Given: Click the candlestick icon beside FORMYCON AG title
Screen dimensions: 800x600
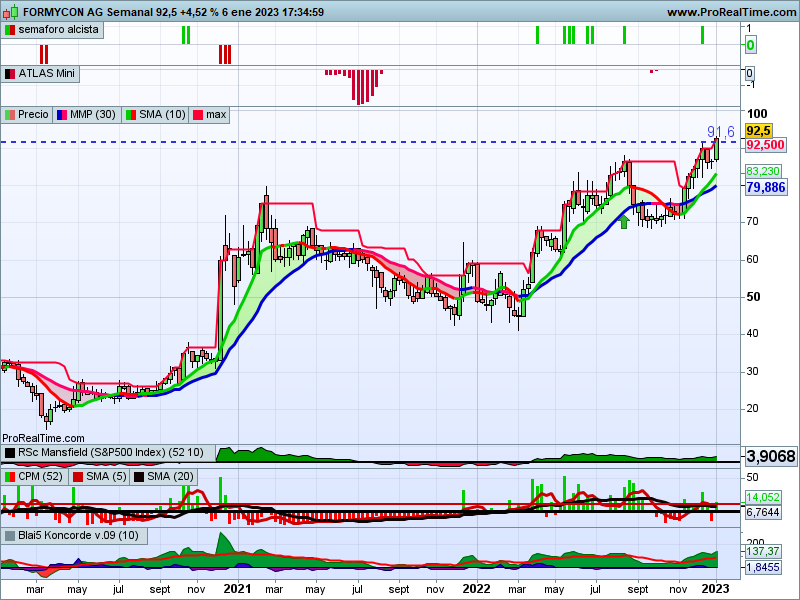Looking at the screenshot, I should (11, 11).
